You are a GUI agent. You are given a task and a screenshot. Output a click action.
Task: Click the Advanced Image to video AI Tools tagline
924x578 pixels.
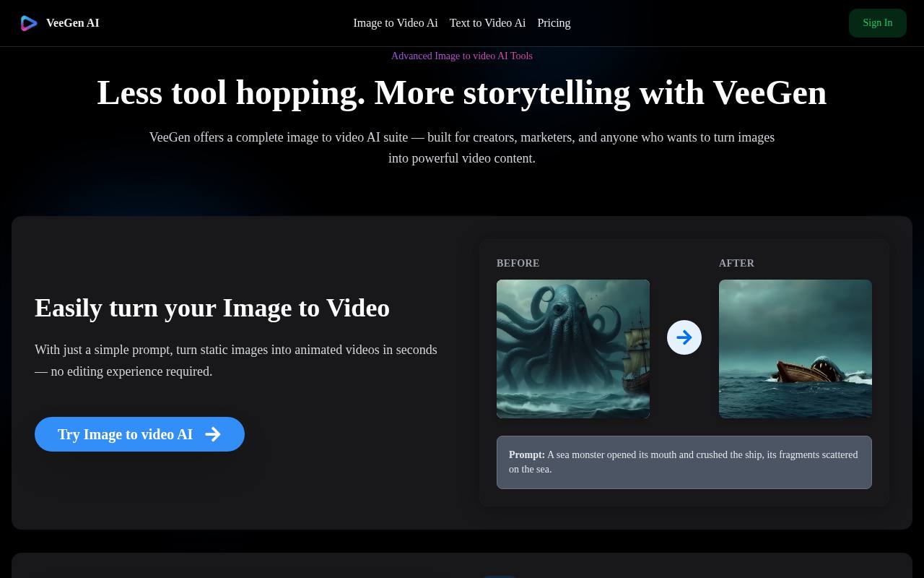click(x=462, y=56)
